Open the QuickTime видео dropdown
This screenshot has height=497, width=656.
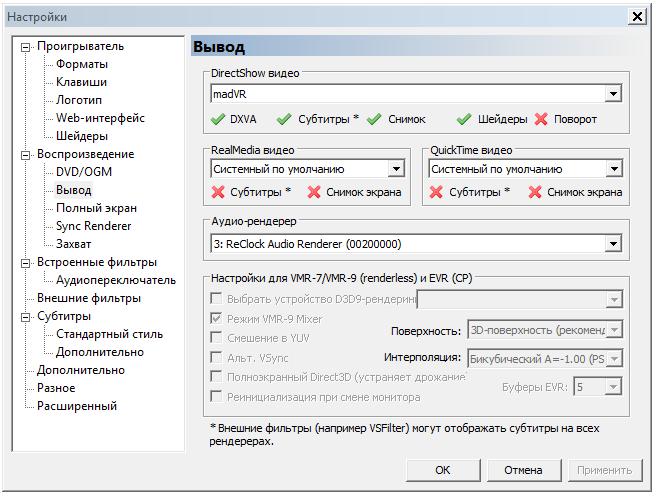tap(613, 169)
